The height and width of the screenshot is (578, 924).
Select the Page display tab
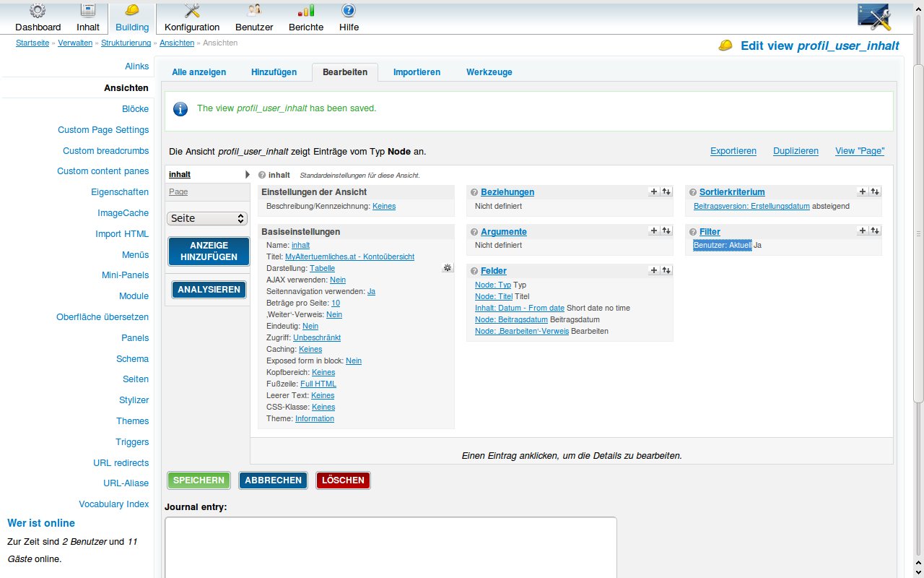click(x=178, y=191)
